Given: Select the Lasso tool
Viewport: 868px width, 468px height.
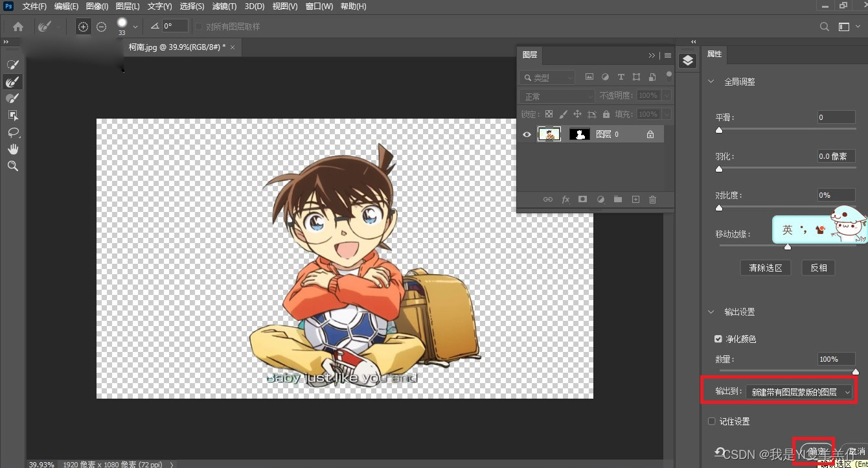Looking at the screenshot, I should click(12, 132).
